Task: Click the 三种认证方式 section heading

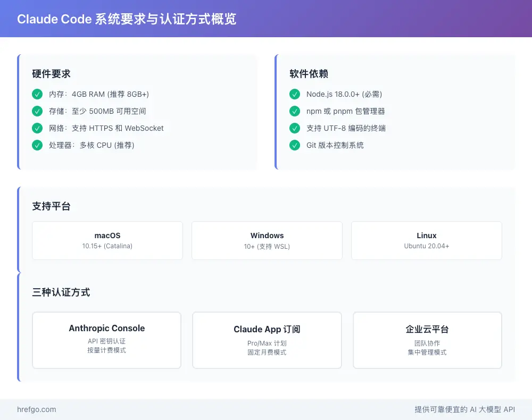Action: click(61, 292)
